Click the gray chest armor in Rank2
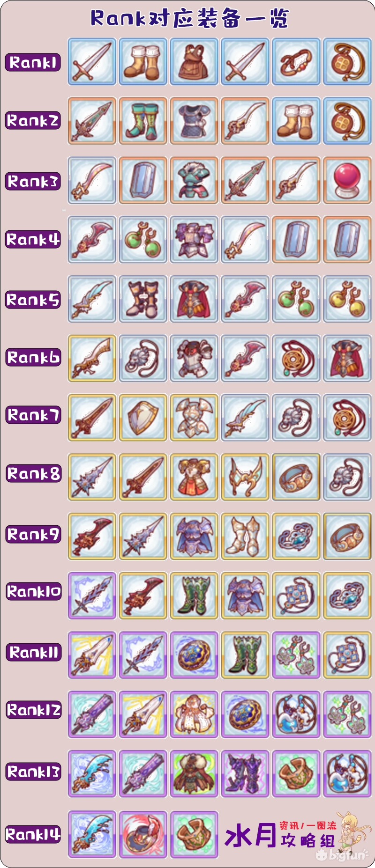This screenshot has width=375, height=868. tap(194, 121)
